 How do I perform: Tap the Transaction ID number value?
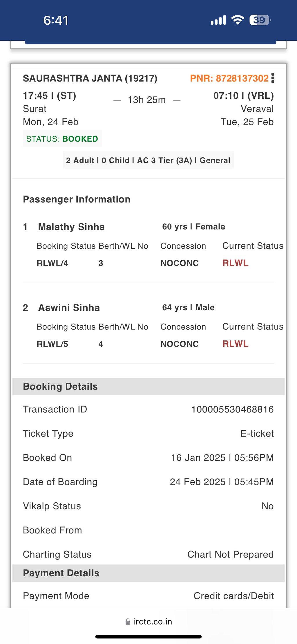233,409
